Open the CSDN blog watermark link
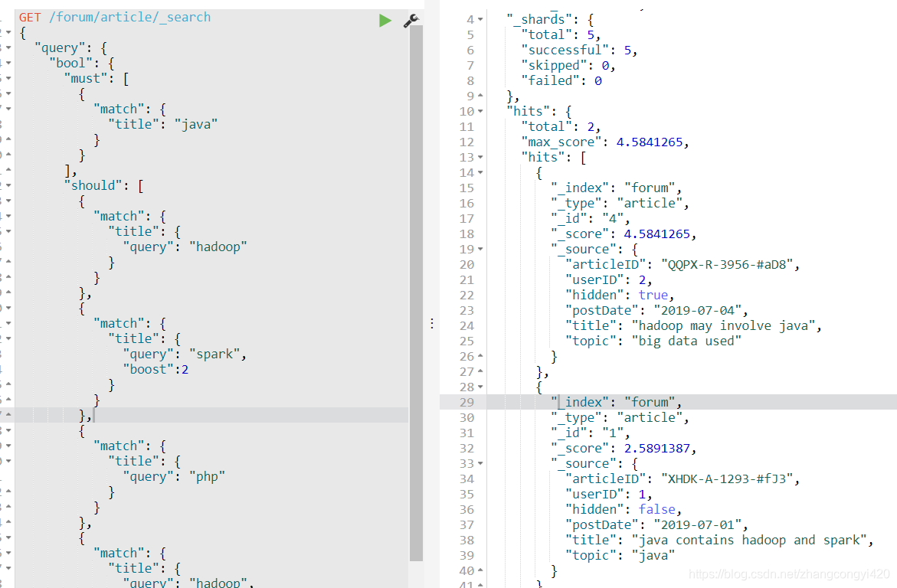This screenshot has width=897, height=588. coord(789,574)
